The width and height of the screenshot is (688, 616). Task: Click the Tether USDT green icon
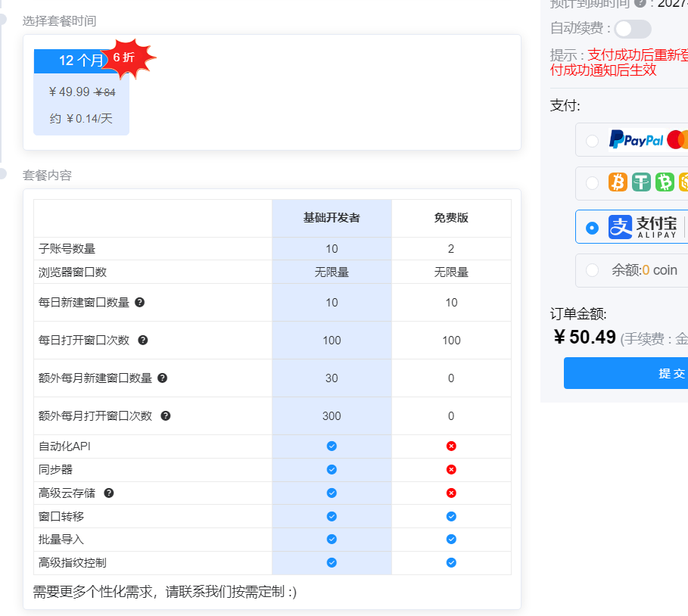point(641,182)
